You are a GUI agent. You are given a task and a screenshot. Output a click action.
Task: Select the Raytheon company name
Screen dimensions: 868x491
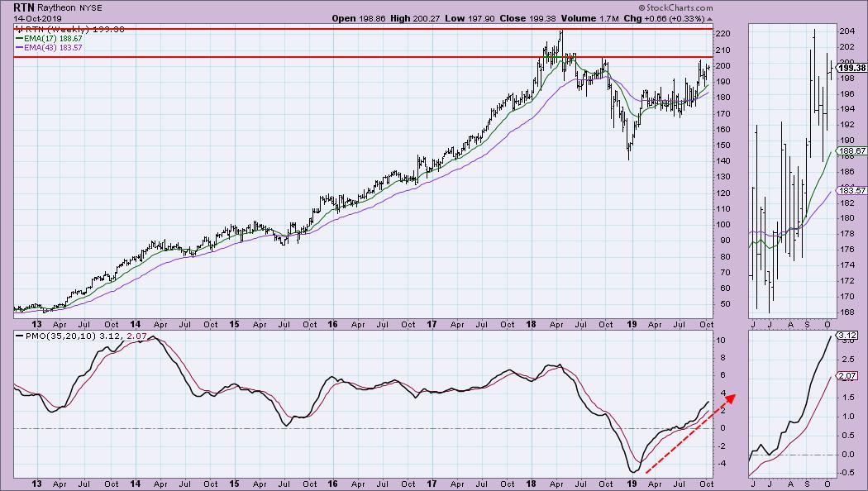pyautogui.click(x=56, y=7)
